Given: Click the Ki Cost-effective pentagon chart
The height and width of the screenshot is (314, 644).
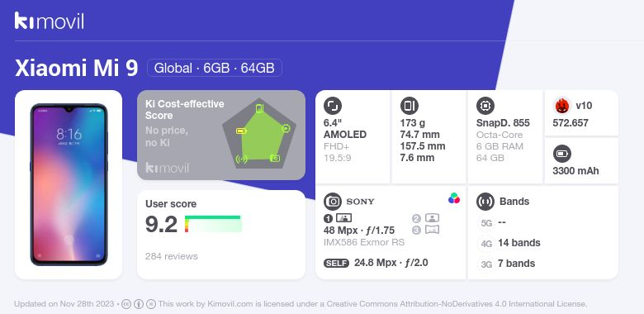Looking at the screenshot, I should [258, 134].
